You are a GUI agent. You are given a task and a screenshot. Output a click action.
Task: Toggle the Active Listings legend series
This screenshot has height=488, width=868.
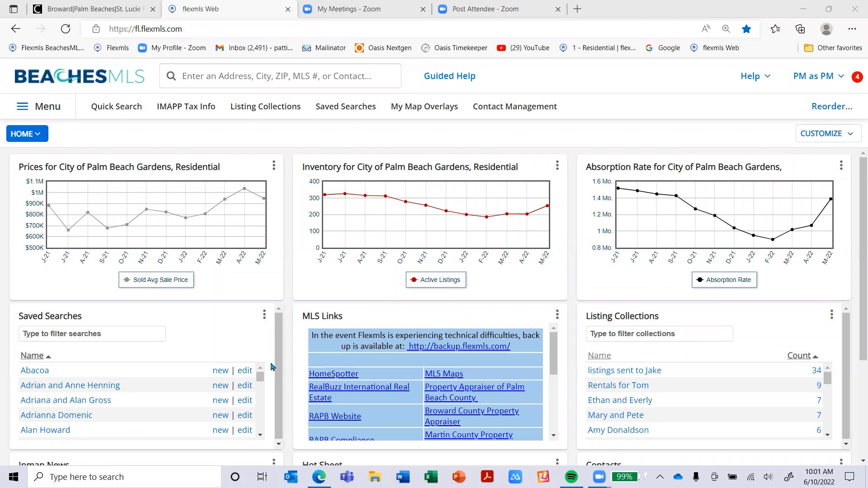435,280
